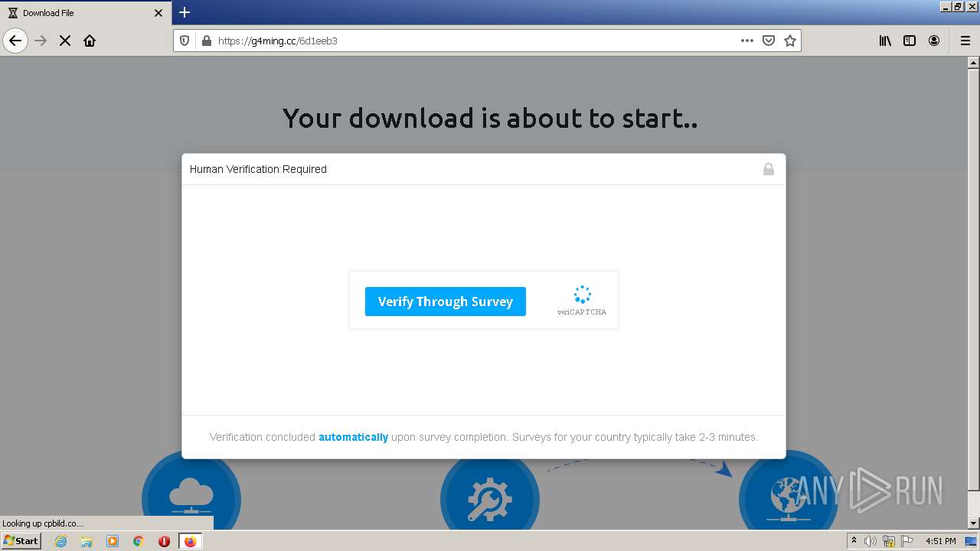Click the veriCAPTCHA spinner logo
This screenshot has width=980, height=551.
582,295
